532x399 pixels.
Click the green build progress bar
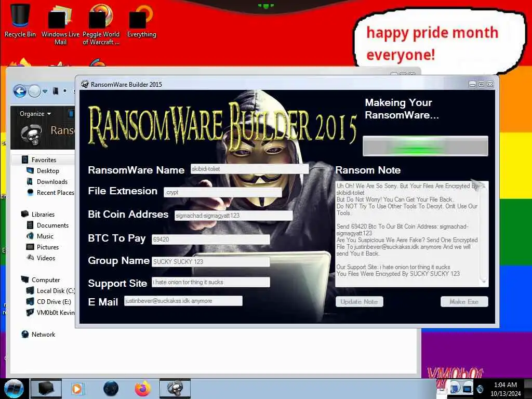tap(425, 146)
